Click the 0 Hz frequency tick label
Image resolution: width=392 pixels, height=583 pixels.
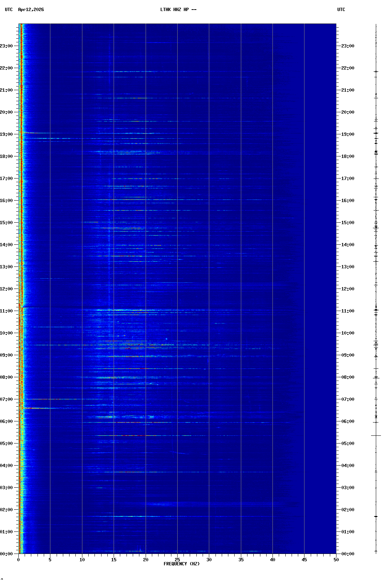(x=18, y=560)
